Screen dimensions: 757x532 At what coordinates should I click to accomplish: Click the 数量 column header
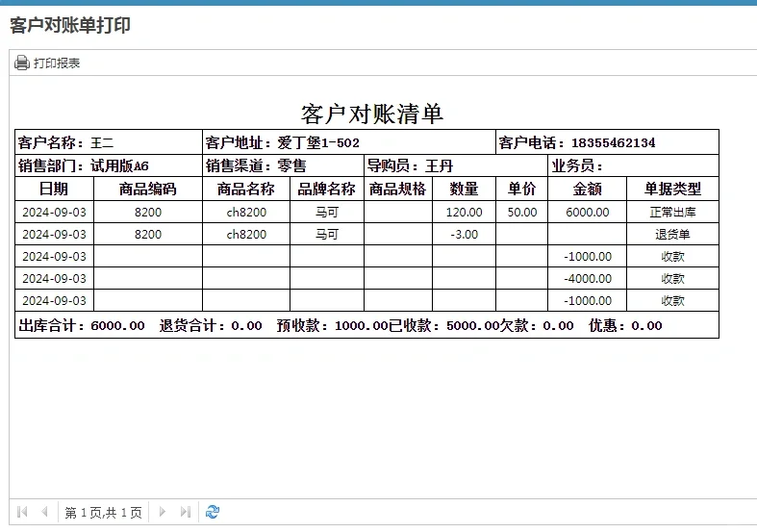pyautogui.click(x=464, y=189)
